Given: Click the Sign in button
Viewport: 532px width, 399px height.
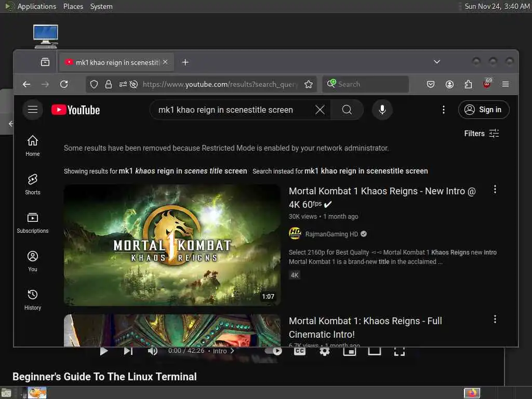Looking at the screenshot, I should [484, 110].
